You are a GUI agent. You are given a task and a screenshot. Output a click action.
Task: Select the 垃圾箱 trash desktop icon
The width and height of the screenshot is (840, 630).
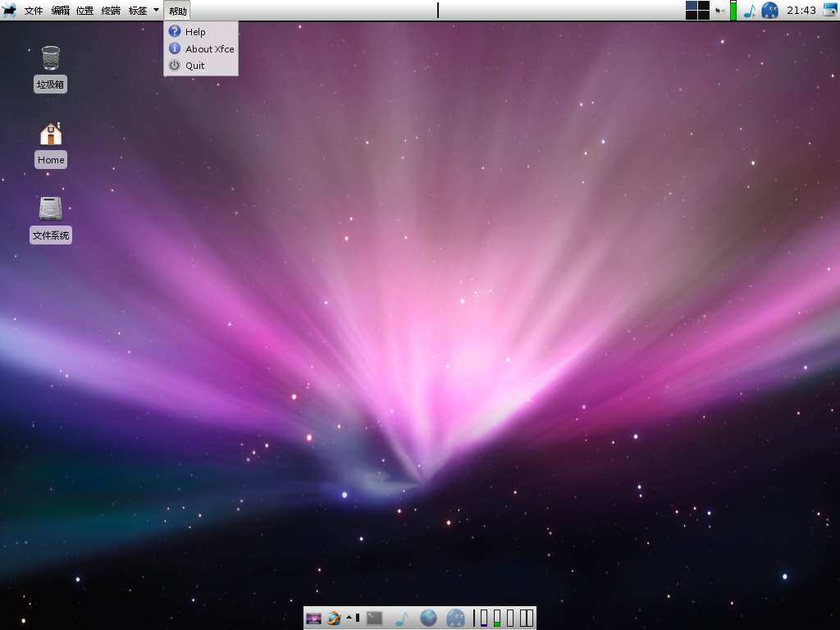point(50,69)
